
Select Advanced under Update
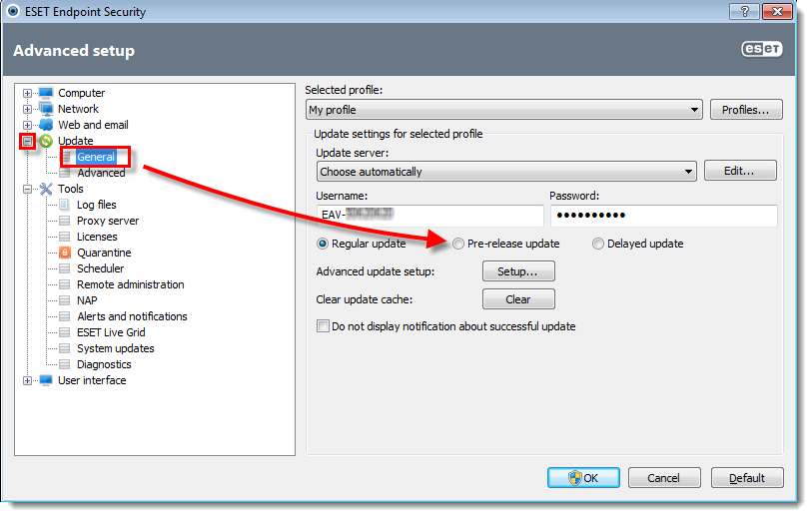pos(101,173)
